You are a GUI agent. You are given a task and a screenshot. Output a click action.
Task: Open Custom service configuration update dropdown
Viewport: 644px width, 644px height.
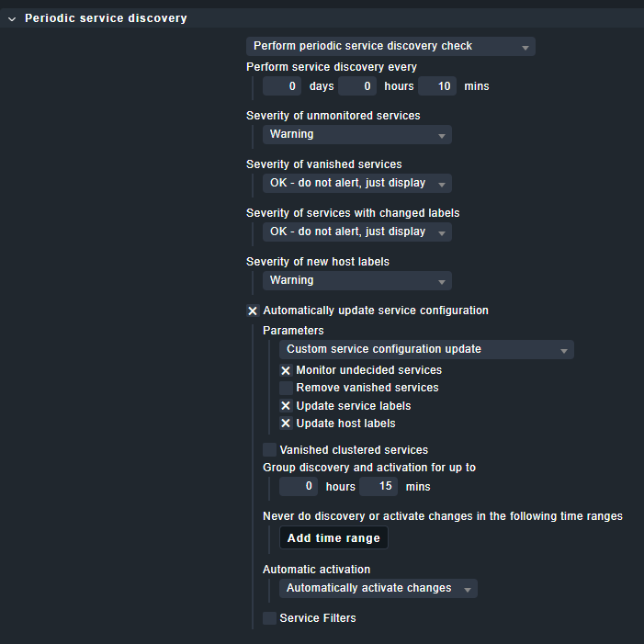(426, 349)
